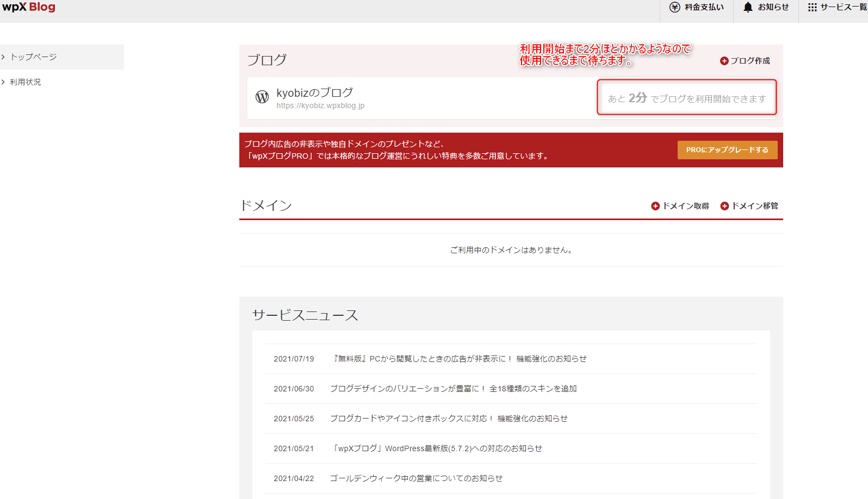
Task: Click the wpX Blog logo
Action: click(x=29, y=7)
